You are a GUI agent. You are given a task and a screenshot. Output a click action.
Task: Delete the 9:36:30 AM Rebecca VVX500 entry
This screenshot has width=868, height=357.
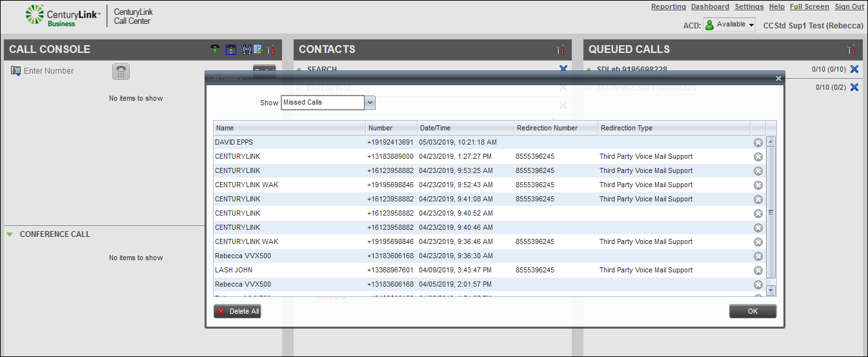click(758, 256)
